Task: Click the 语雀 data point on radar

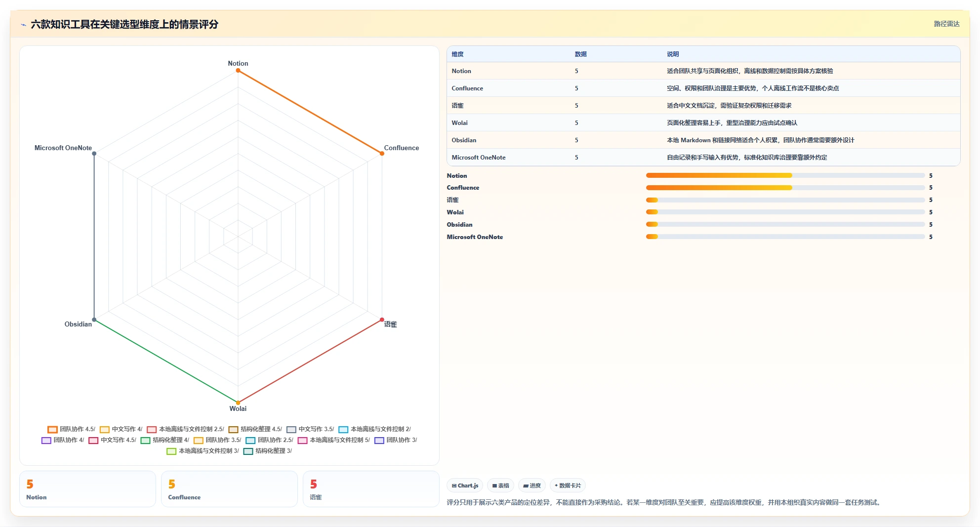Action: point(382,320)
